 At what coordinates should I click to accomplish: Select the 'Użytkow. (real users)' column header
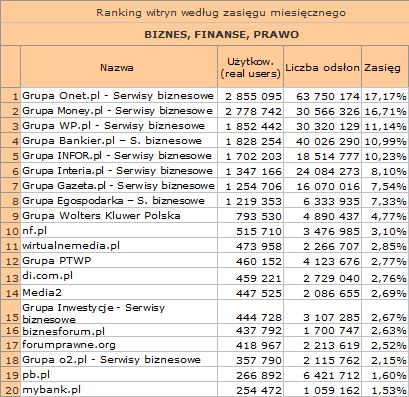[250, 68]
